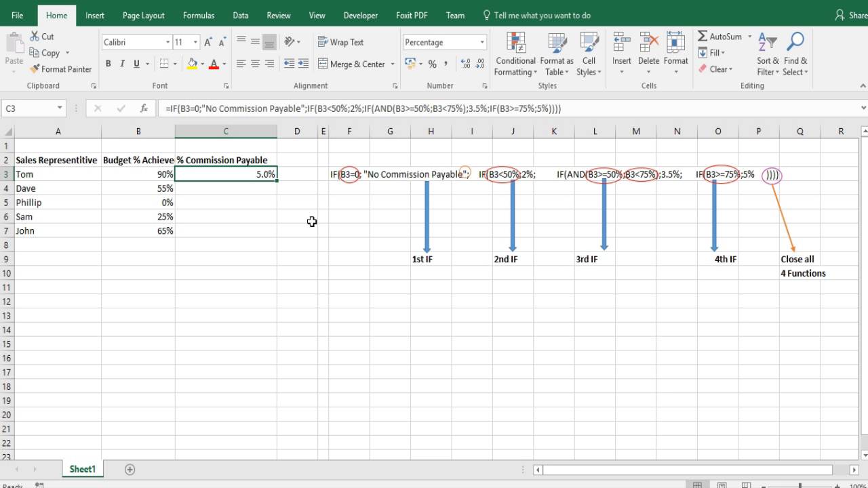Open Format as Table gallery
This screenshot has width=868, height=488.
(557, 54)
